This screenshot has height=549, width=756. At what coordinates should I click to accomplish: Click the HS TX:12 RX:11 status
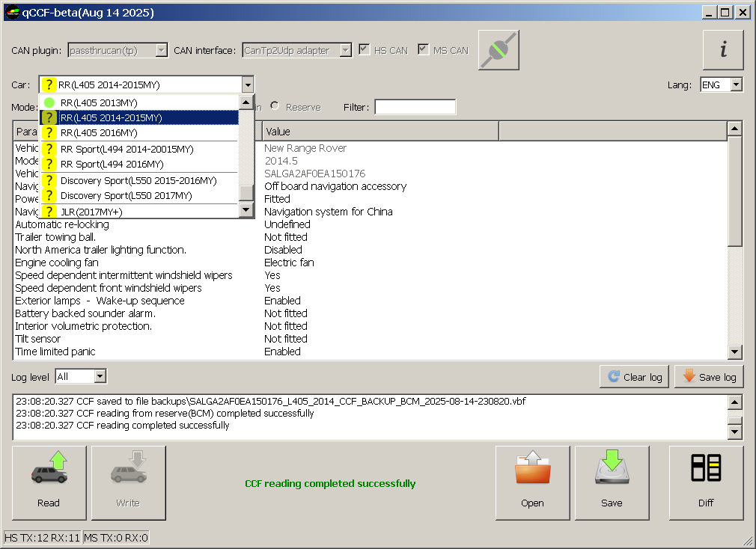[x=43, y=538]
